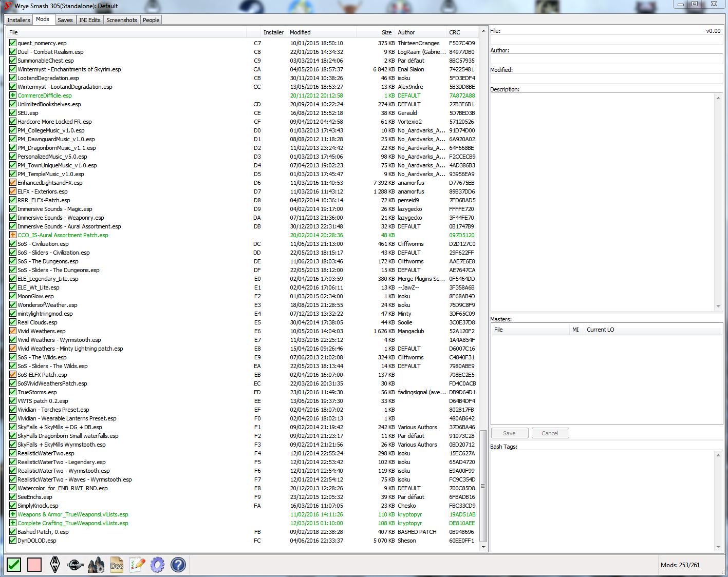Click the MI column header in Masters
728x577 pixels.
(576, 330)
